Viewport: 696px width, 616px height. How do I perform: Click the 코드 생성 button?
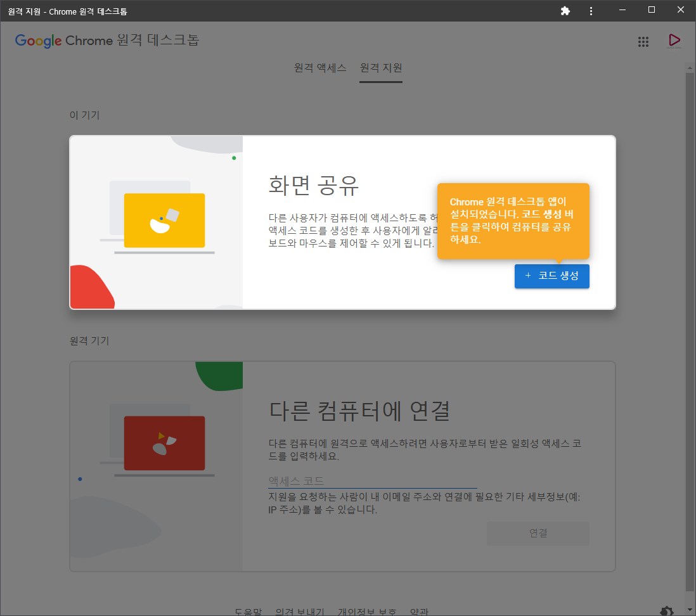click(x=551, y=276)
